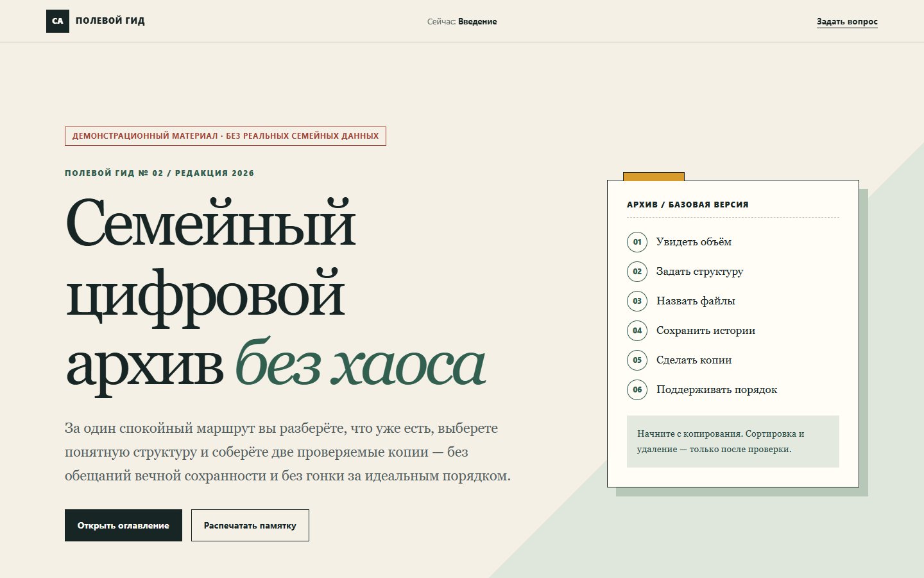
Task: Click the «Архив / Базовая версия» card heading
Action: [x=688, y=205]
